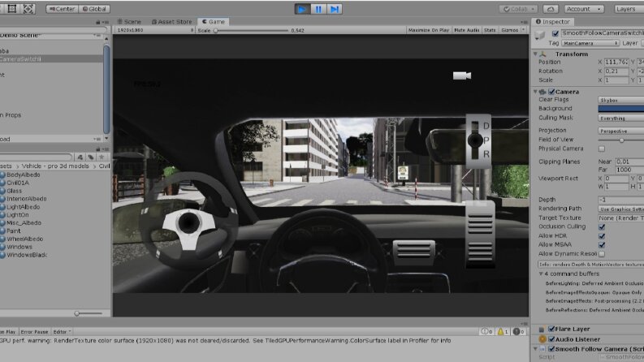Toggle the GameObject active checkbox

point(555,33)
